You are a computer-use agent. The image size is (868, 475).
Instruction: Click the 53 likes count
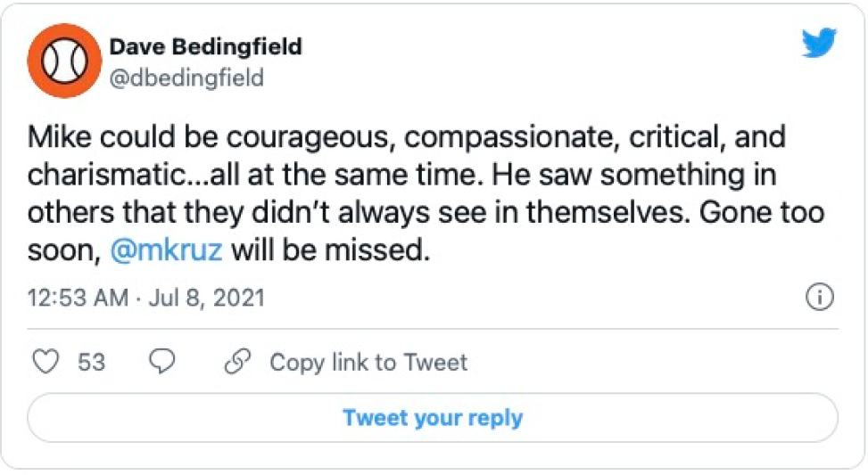coord(92,363)
